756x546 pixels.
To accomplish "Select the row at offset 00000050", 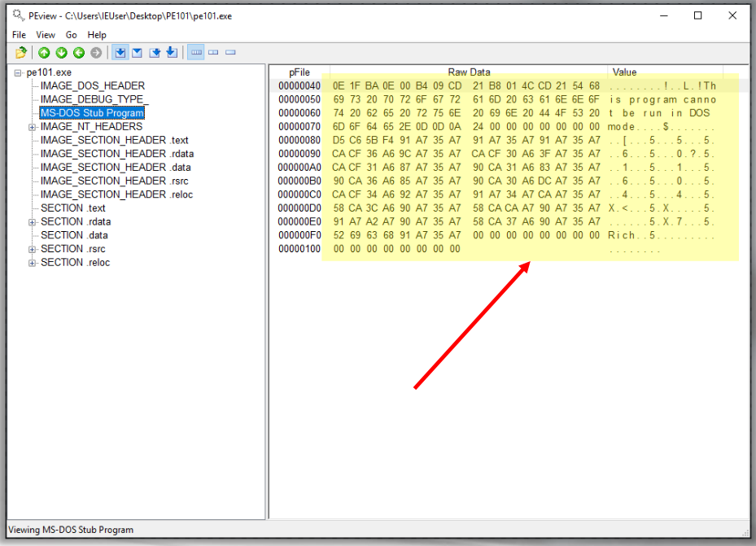I will click(509, 99).
